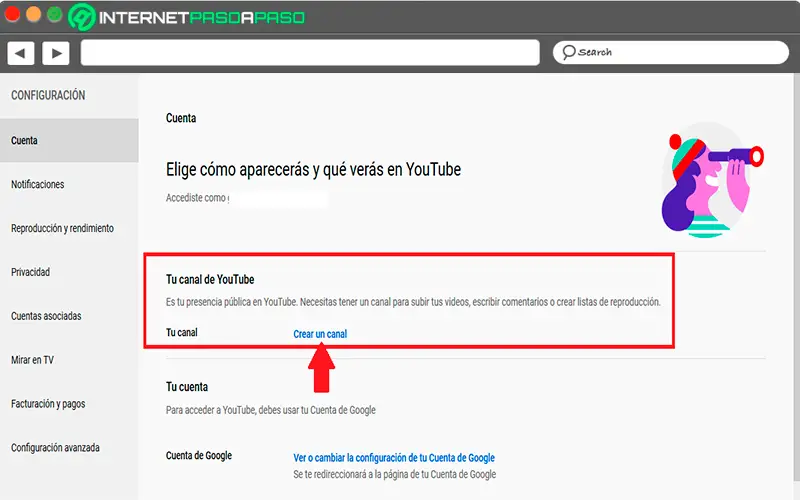Open Facturación y pagos settings
800x500 pixels.
[48, 404]
